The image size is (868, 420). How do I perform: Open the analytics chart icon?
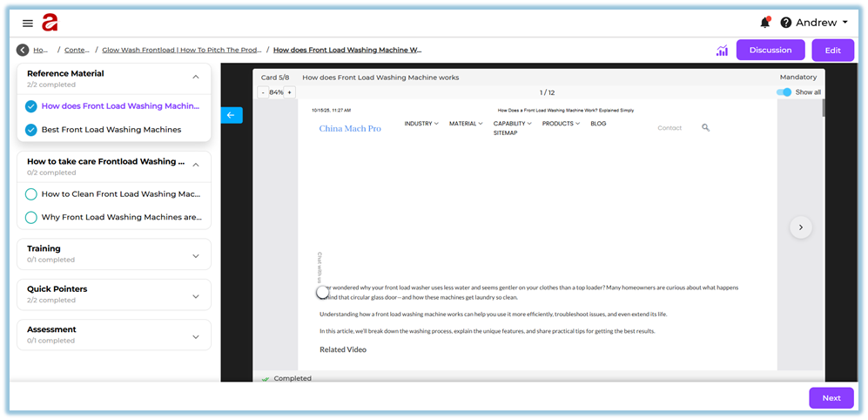click(x=722, y=51)
